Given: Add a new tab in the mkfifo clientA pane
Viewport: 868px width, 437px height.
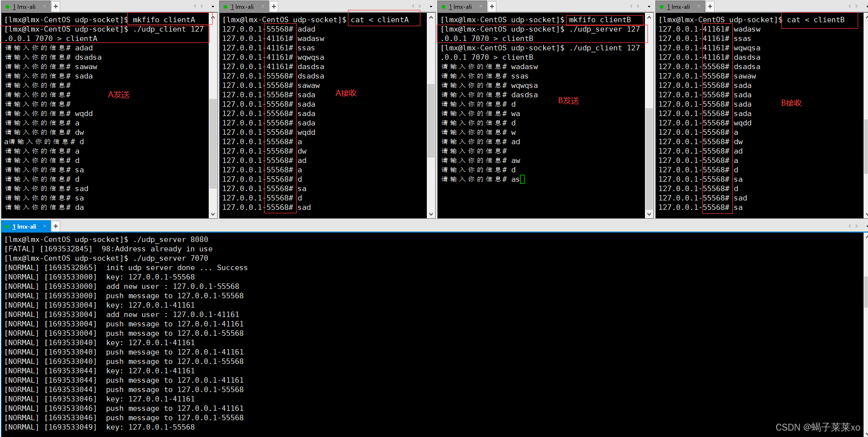Looking at the screenshot, I should pyautogui.click(x=56, y=6).
